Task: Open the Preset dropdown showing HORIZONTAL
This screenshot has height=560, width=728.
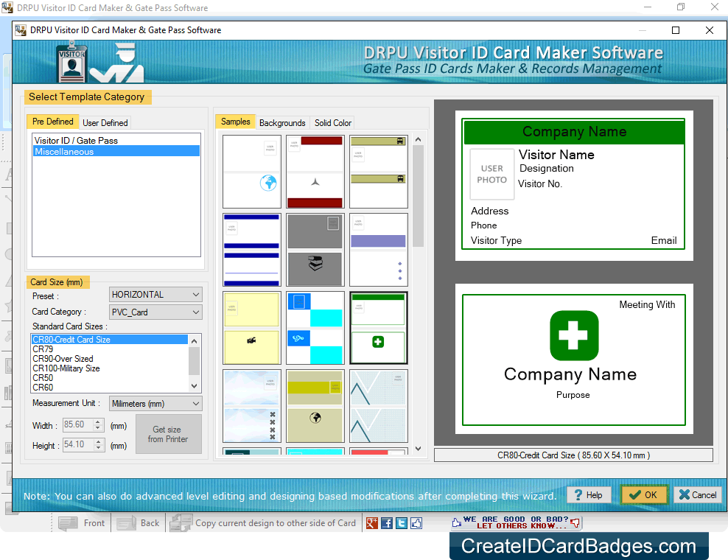Action: point(155,295)
